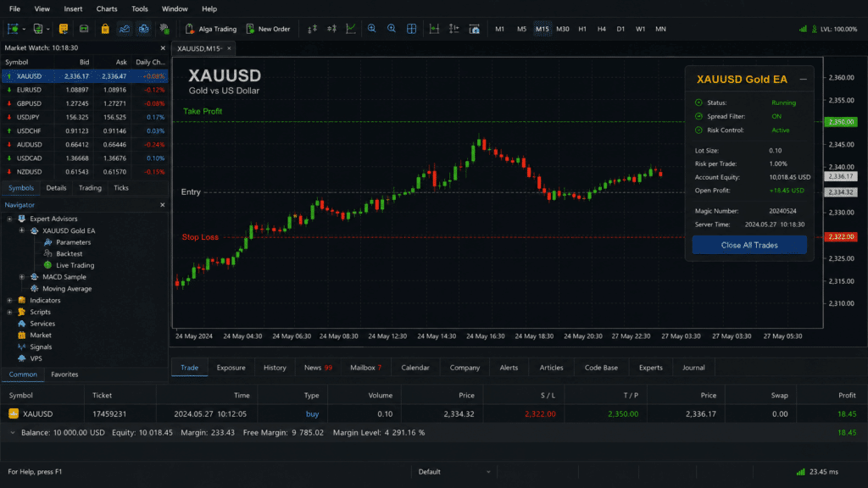868x488 pixels.
Task: Expand the XAUUSD Gold EA tree node
Action: click(x=21, y=230)
